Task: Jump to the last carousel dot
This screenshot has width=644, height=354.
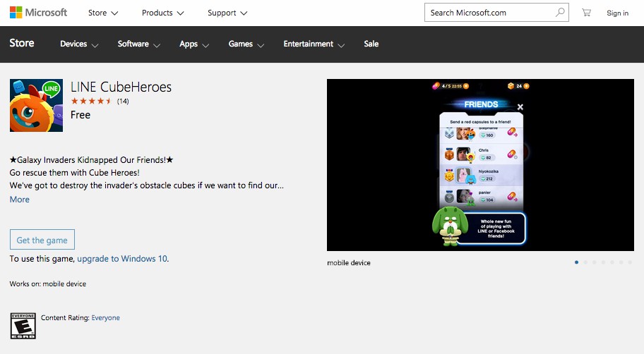Action: pos(630,262)
